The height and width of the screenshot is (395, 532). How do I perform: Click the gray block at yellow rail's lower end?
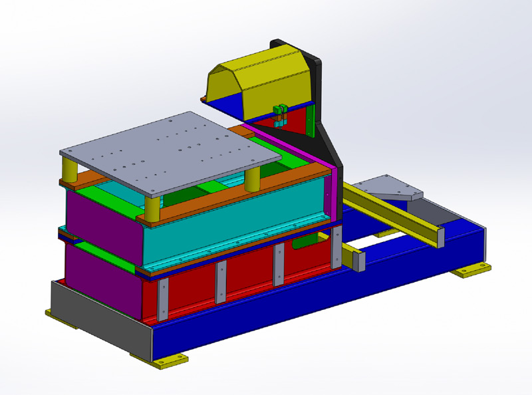(358, 261)
